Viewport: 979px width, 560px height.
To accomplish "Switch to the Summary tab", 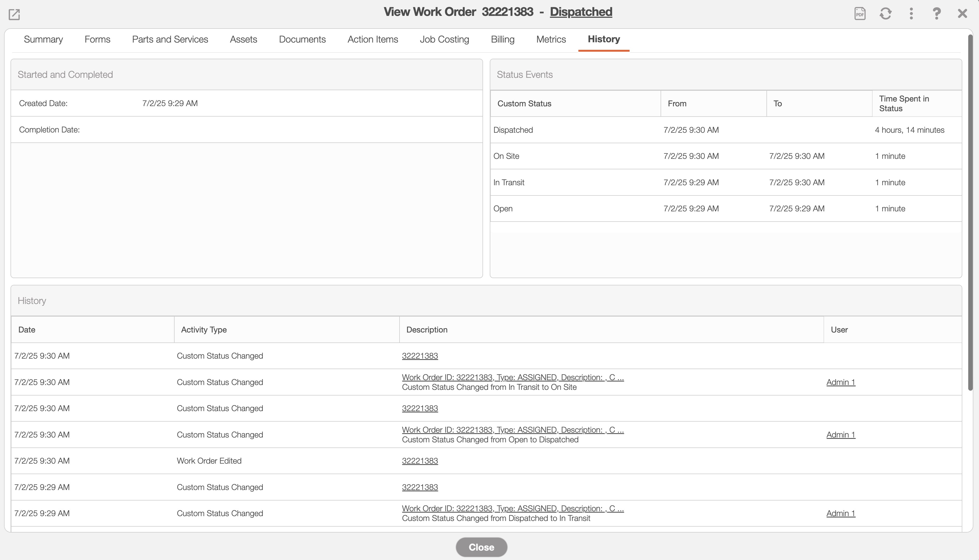I will 43,39.
